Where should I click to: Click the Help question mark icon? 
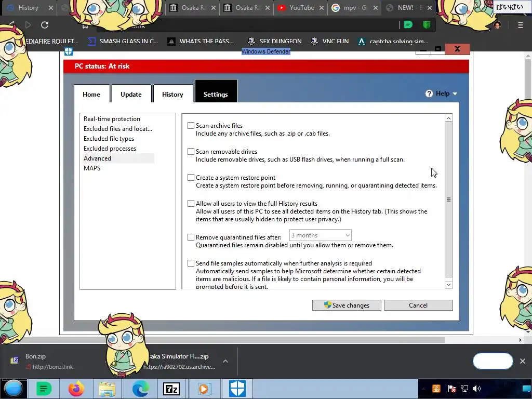(x=429, y=94)
